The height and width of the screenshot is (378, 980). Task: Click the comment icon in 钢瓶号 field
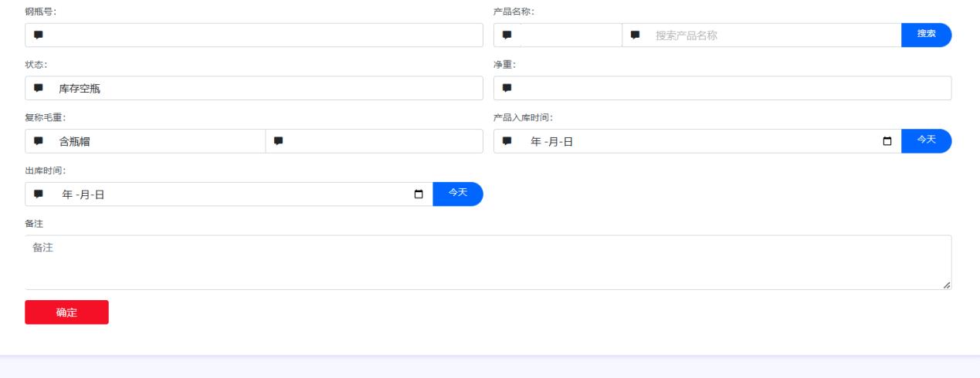click(x=38, y=35)
